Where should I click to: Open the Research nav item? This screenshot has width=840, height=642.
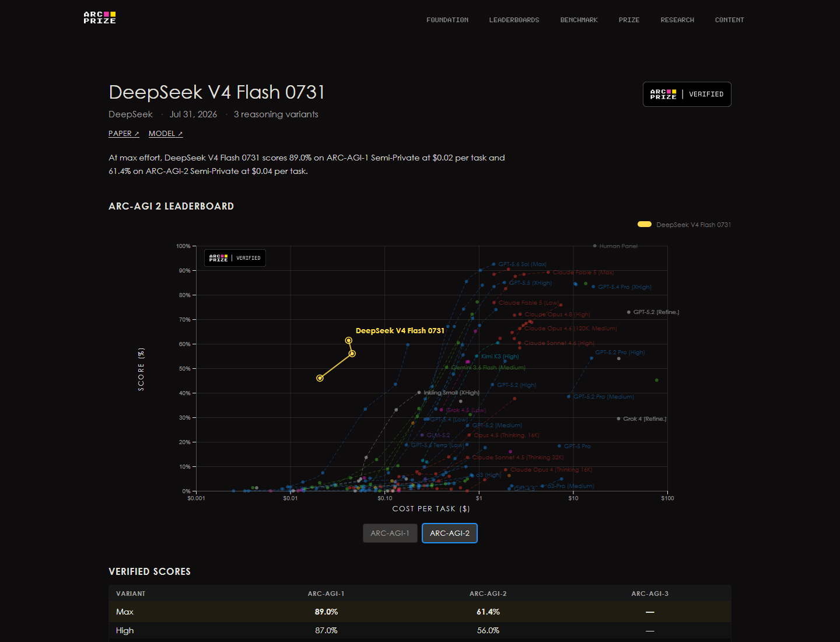coord(677,20)
